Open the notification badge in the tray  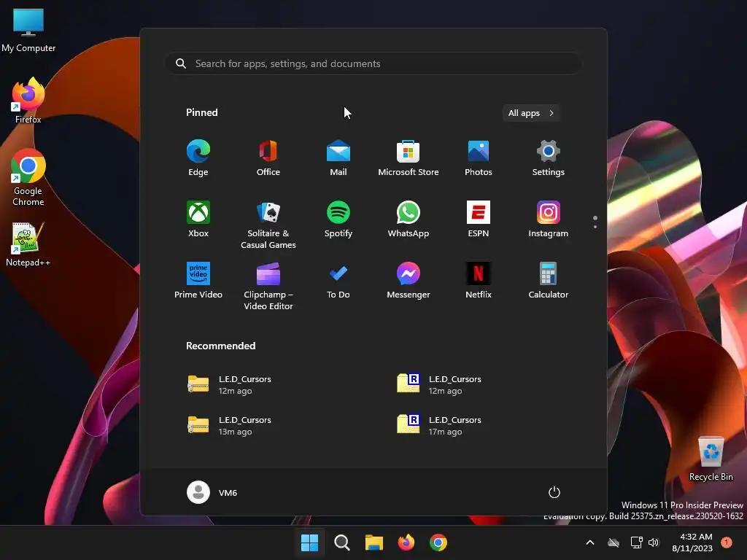point(727,542)
